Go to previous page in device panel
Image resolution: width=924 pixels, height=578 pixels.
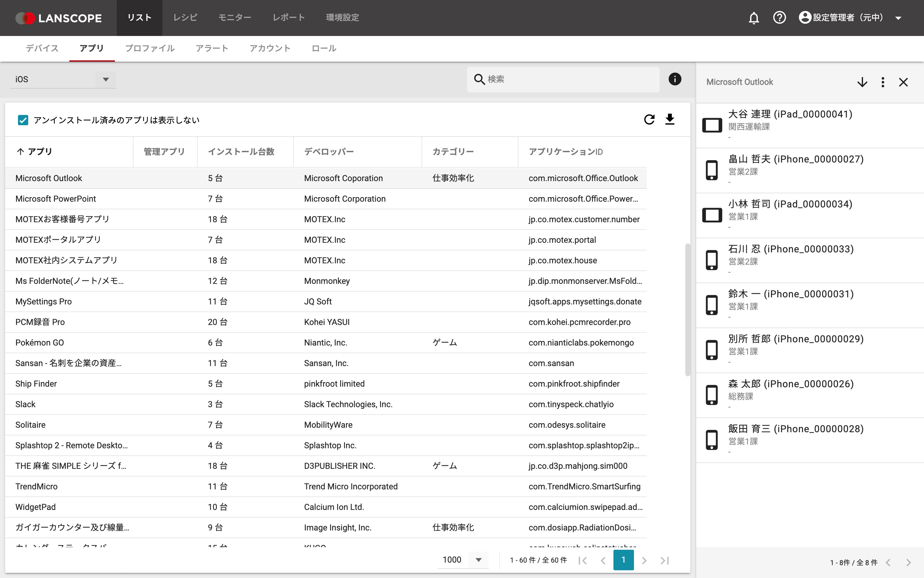888,562
